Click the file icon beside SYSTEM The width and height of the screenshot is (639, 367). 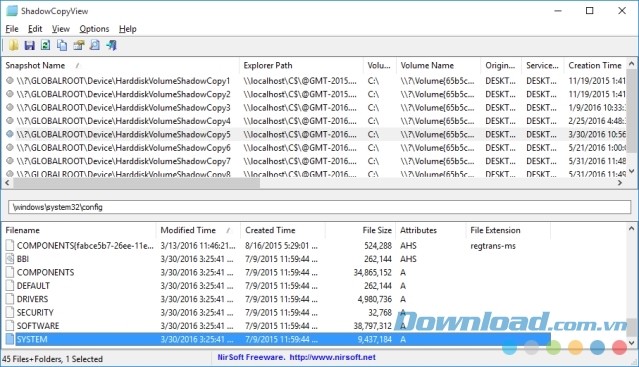click(10, 339)
